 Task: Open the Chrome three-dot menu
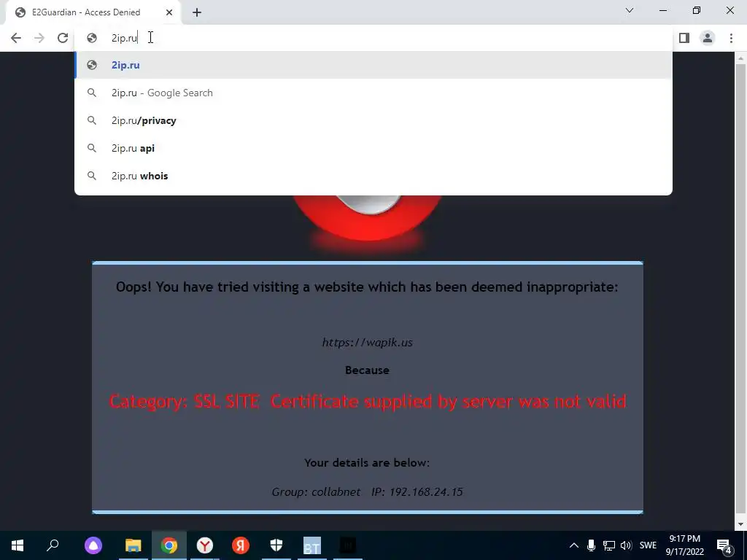(731, 38)
